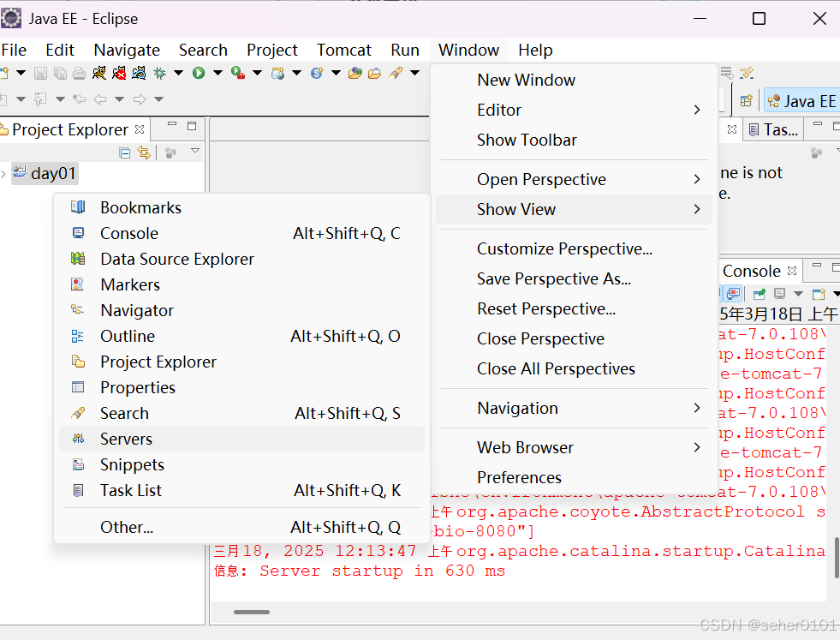Open the File menu
The image size is (840, 640).
coord(14,50)
